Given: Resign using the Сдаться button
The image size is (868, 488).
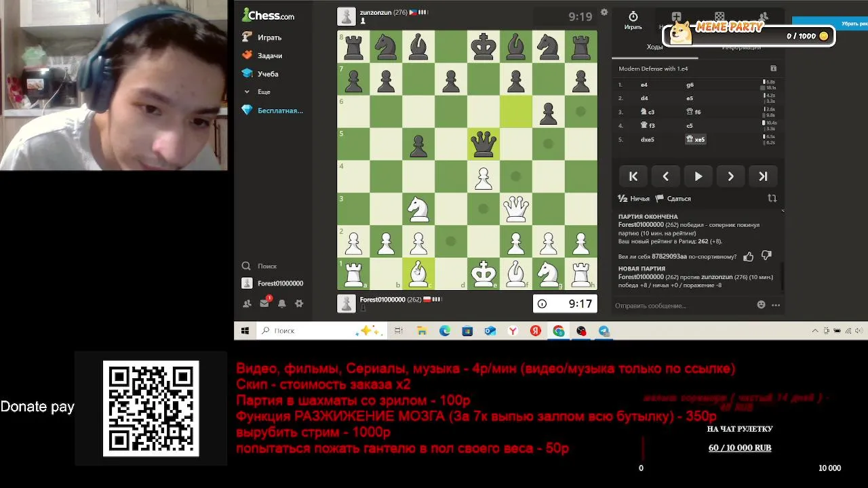Looking at the screenshot, I should click(x=673, y=199).
